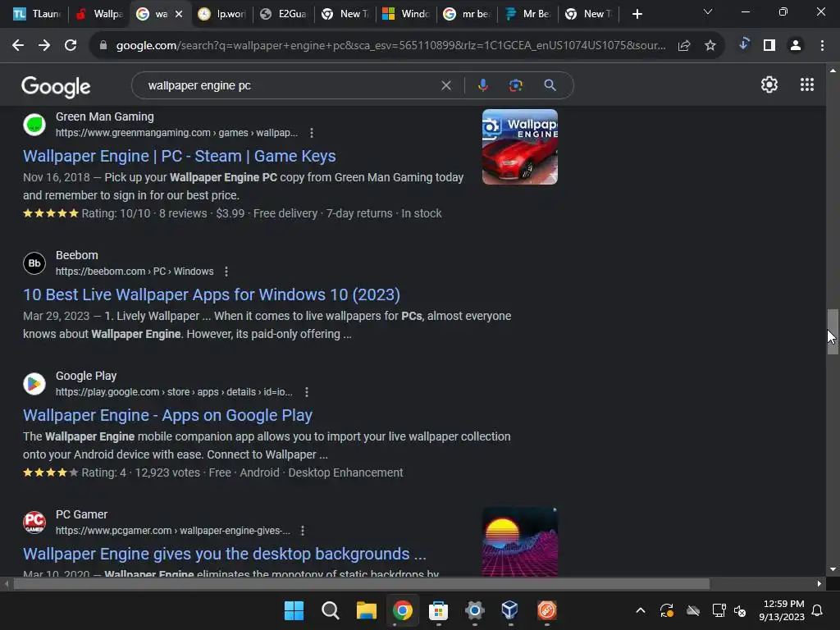Open Windows taskbar search
Image resolution: width=840 pixels, height=630 pixels.
(330, 610)
